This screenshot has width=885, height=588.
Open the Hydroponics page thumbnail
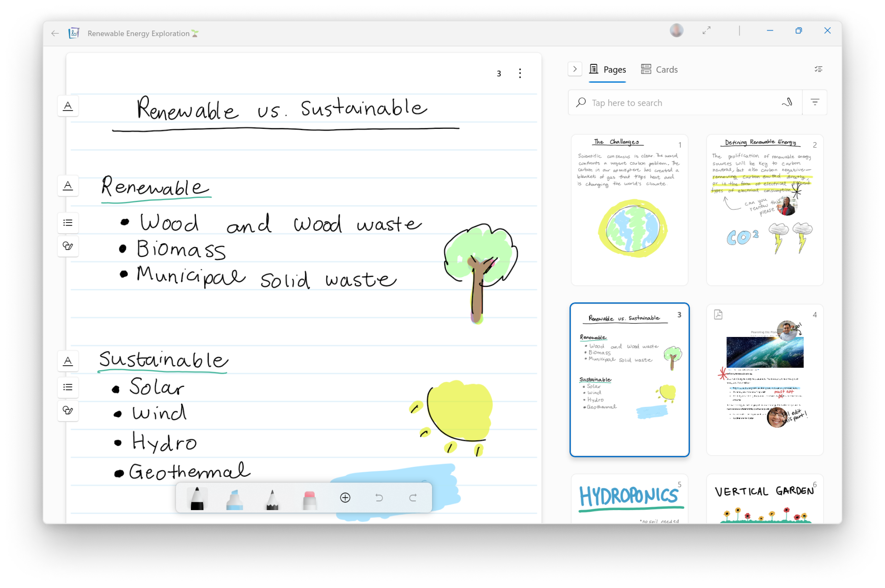(629, 499)
